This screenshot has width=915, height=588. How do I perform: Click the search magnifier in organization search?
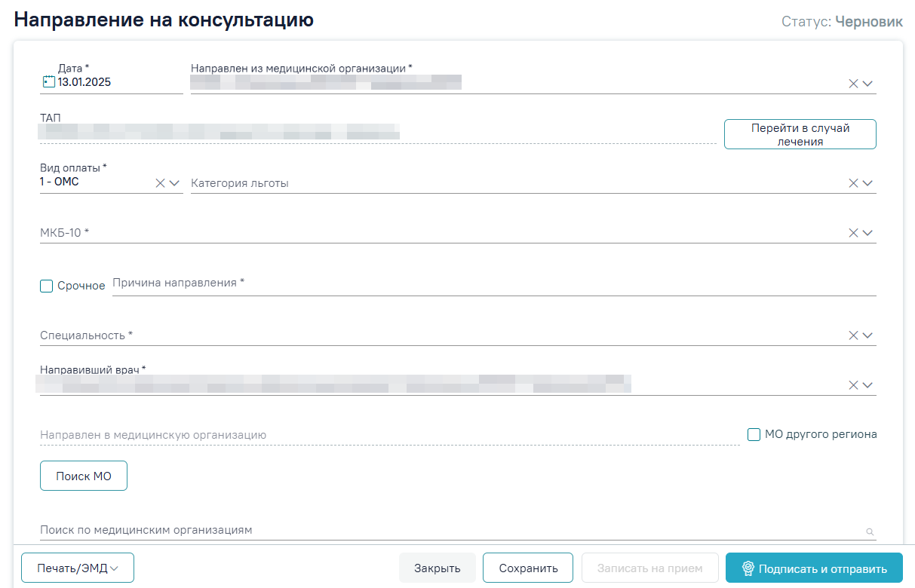coord(870,532)
